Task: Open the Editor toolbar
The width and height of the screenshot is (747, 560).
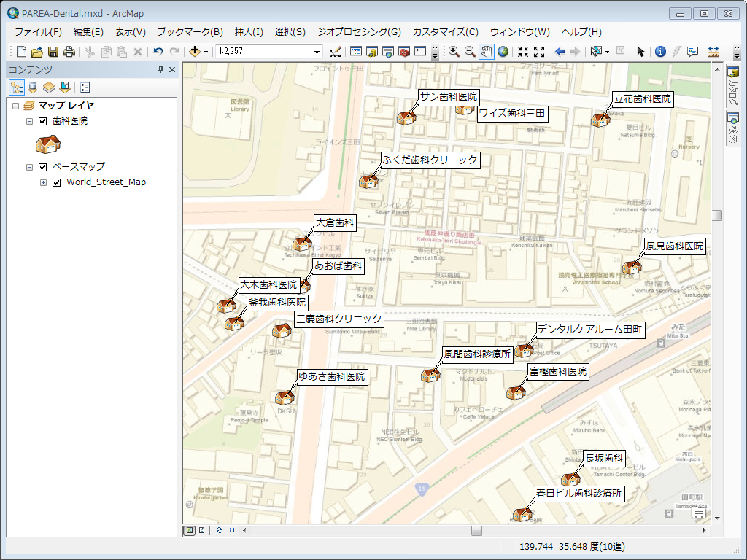Action: (x=335, y=52)
